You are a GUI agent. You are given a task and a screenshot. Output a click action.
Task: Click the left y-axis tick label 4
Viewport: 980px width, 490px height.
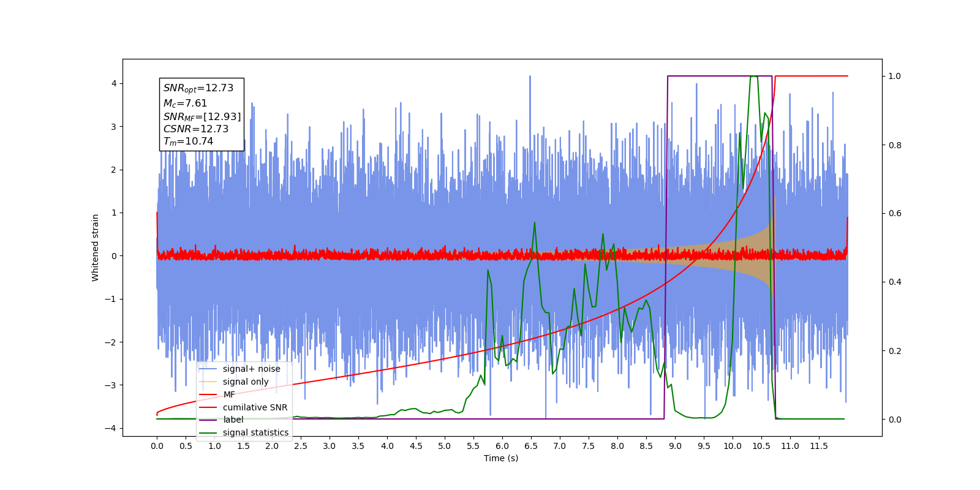113,83
